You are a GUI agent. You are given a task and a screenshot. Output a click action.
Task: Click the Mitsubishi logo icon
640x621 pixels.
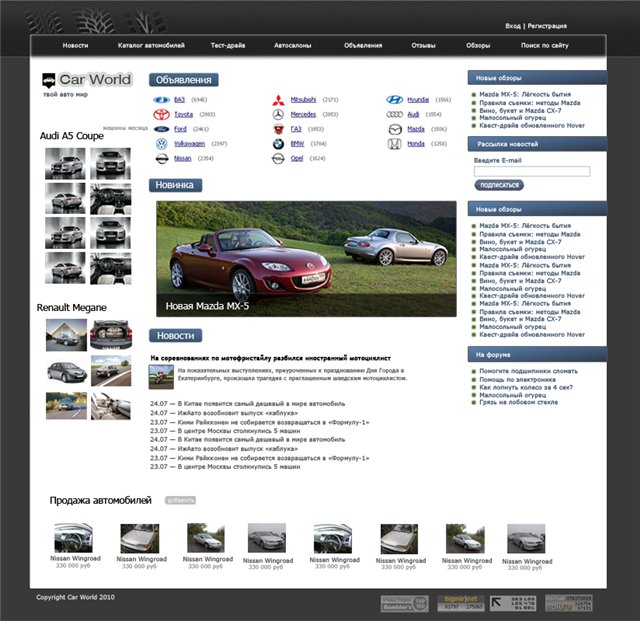(x=278, y=100)
